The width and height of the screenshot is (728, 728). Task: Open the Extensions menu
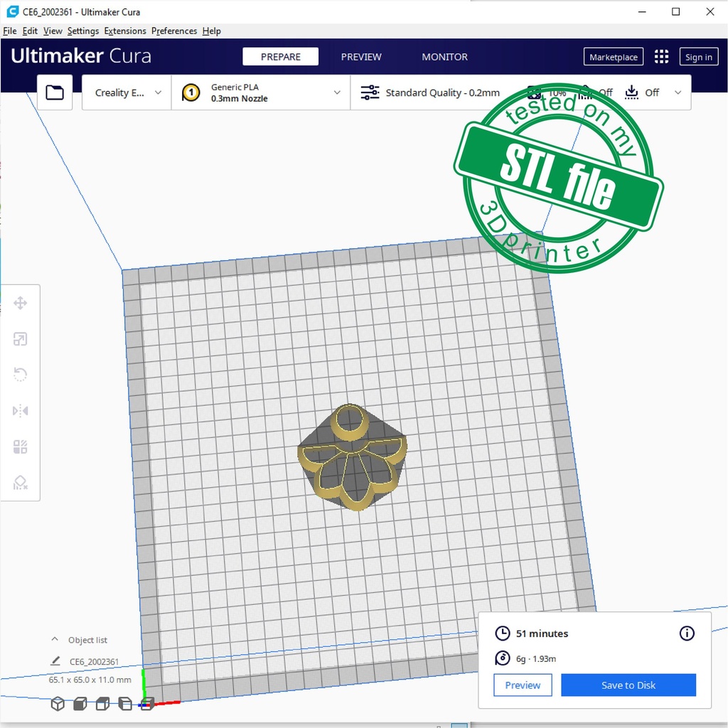(x=125, y=31)
